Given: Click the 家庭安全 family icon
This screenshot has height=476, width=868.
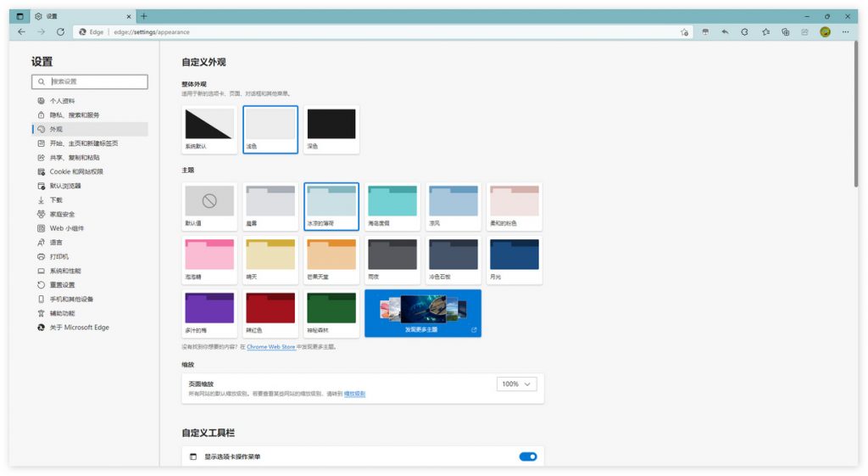Looking at the screenshot, I should [x=41, y=214].
